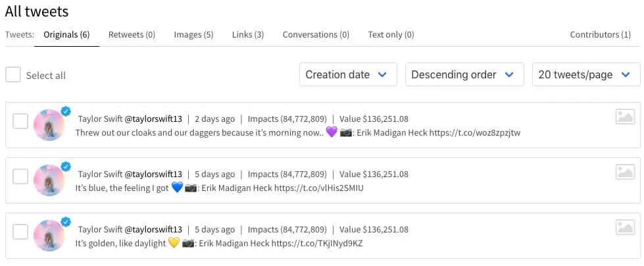The width and height of the screenshot is (644, 266).
Task: Check the box for the cloaks and daggers tweet
Action: click(20, 121)
